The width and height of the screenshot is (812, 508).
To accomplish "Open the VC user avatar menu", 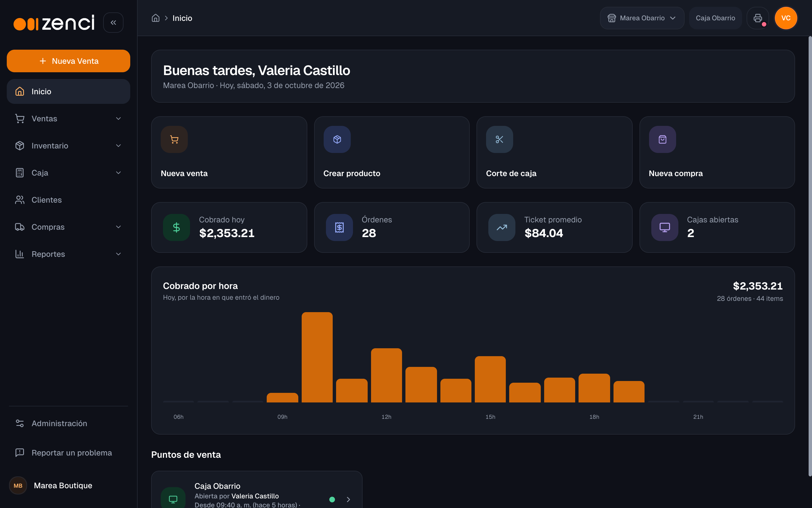I will coord(786,18).
